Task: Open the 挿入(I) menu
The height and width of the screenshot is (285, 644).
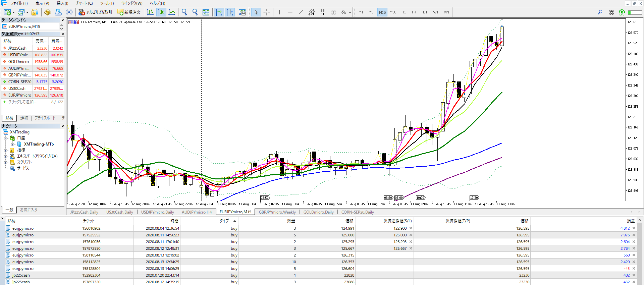Action: pos(62,3)
